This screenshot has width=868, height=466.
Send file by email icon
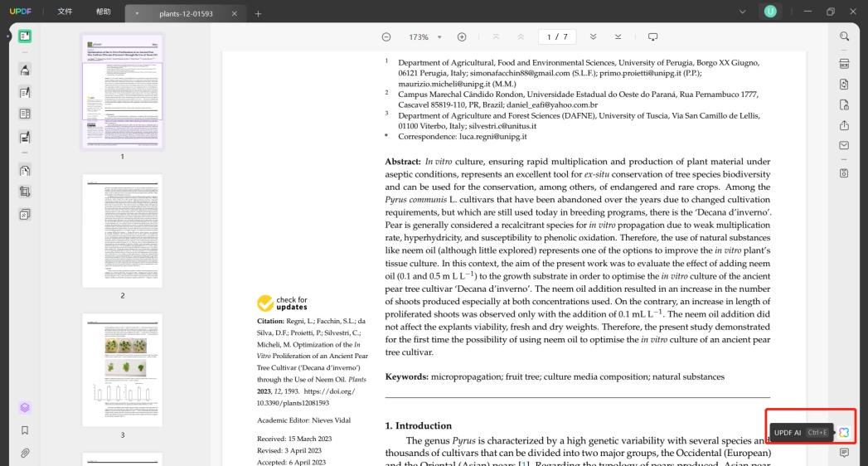[844, 146]
